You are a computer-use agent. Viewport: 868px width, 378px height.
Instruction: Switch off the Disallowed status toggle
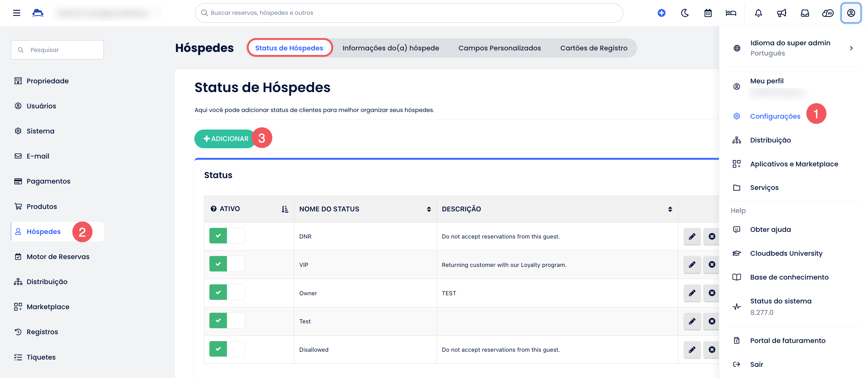point(227,349)
